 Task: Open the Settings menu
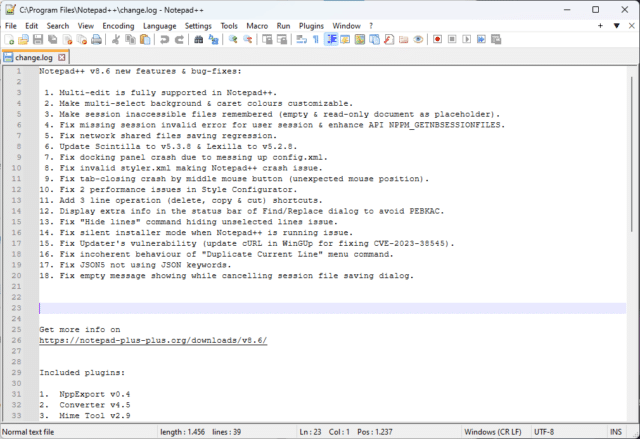pos(198,26)
